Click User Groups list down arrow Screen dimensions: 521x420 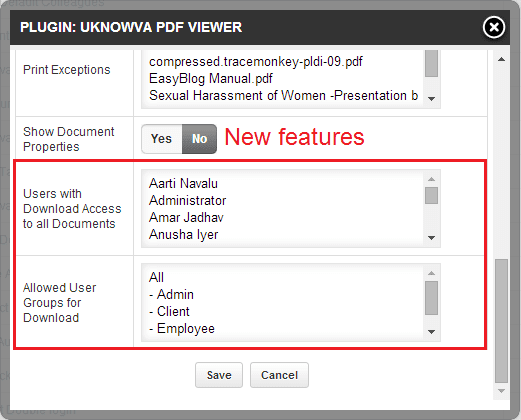click(431, 332)
